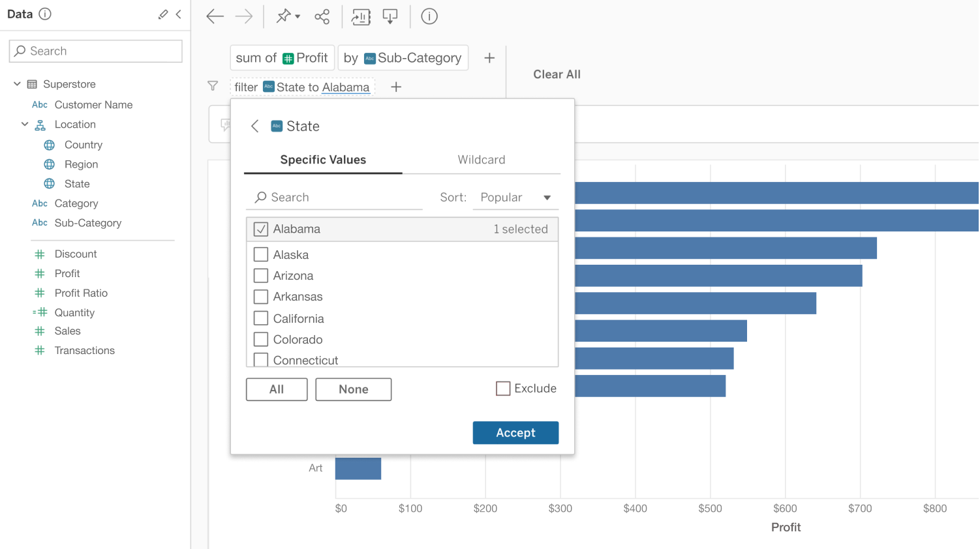Uncheck the Alabama checkbox
980x549 pixels.
tap(261, 229)
